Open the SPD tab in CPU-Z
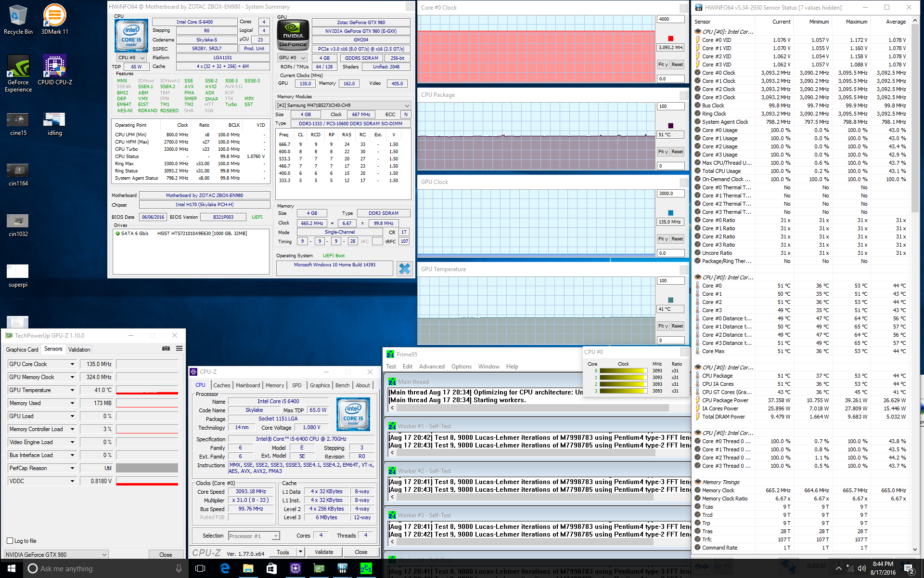 point(297,385)
